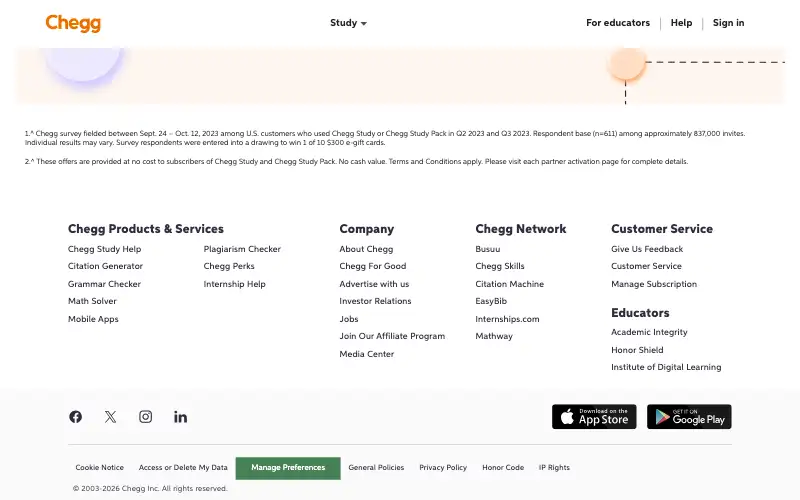Viewport: 800px width, 500px height.
Task: Open Media Center link
Action: click(367, 354)
